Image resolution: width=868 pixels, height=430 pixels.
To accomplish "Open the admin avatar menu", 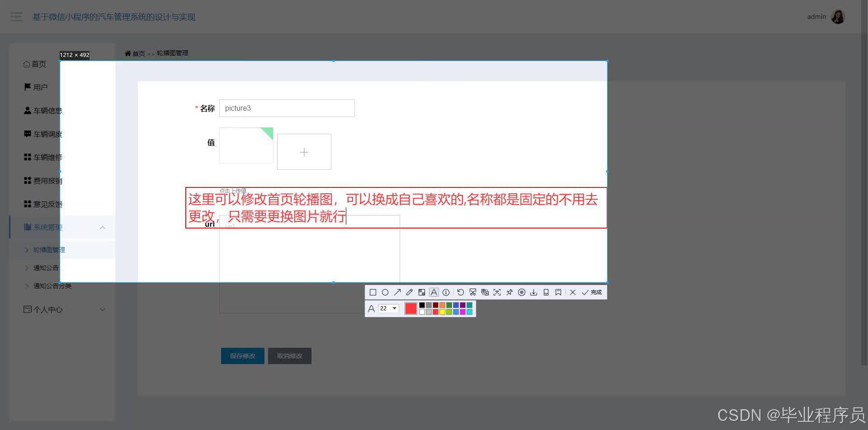I will pyautogui.click(x=838, y=17).
